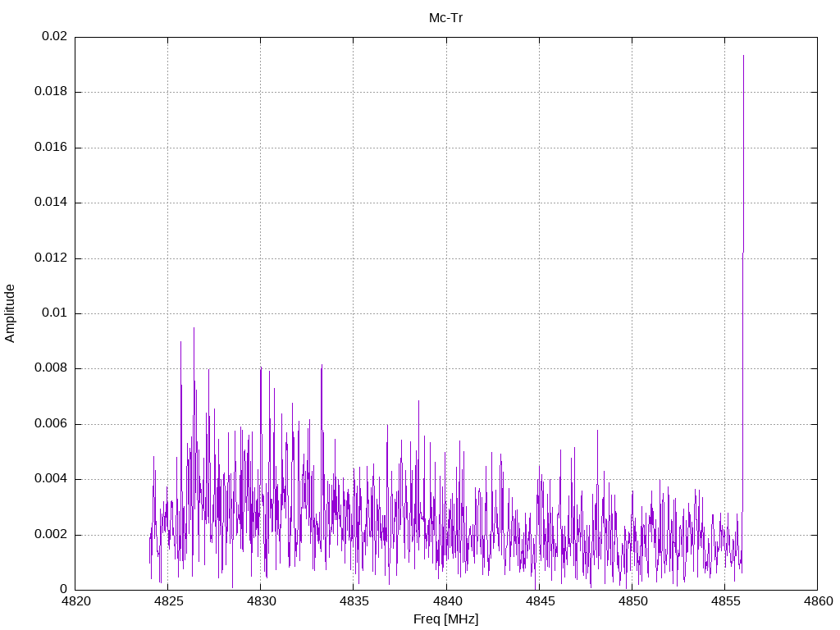
Task: Select the 4835 x-axis tick label
Action: [x=354, y=601]
